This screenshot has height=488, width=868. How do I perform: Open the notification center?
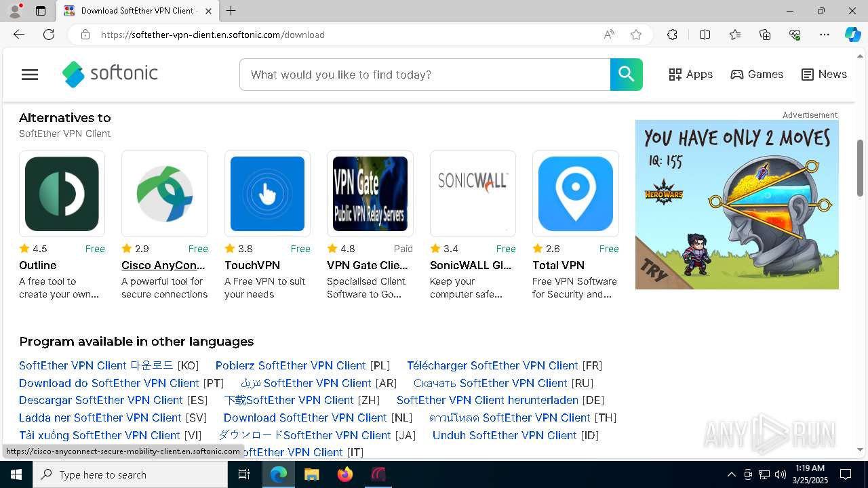(x=846, y=474)
